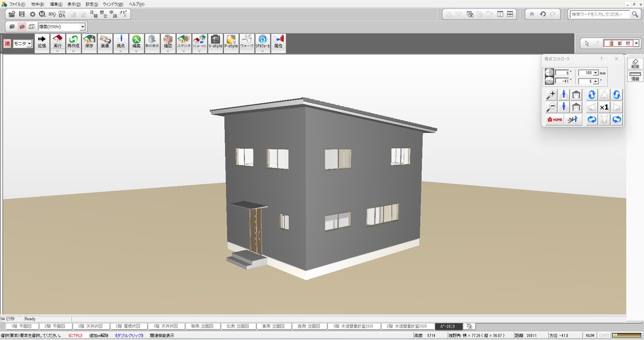
Task: Zoom out with magnifier minus icon
Action: click(x=551, y=107)
